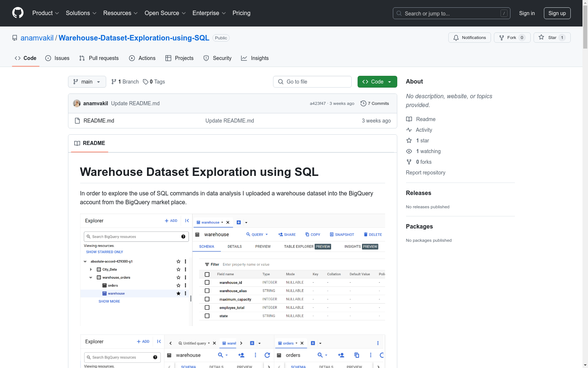The height and width of the screenshot is (368, 588).
Task: Switch to the Pull requests tab
Action: tap(99, 58)
